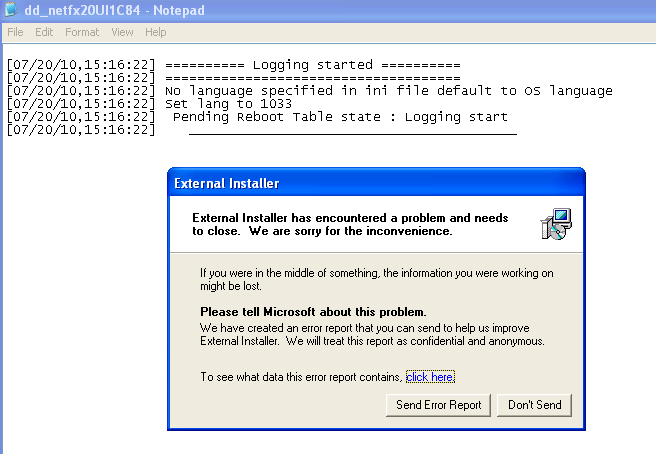Click the Send Error Report button

point(438,405)
